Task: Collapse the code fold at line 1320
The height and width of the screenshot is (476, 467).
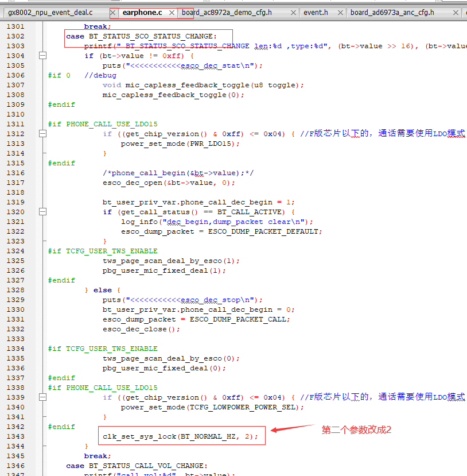Action: tap(43, 212)
